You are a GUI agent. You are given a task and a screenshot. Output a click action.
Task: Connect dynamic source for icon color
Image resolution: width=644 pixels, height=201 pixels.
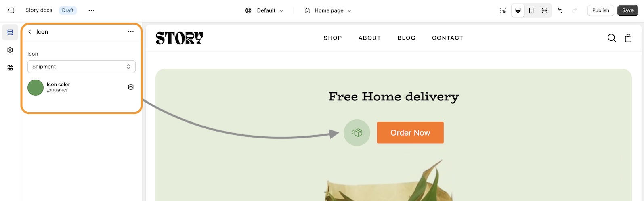[x=130, y=87]
